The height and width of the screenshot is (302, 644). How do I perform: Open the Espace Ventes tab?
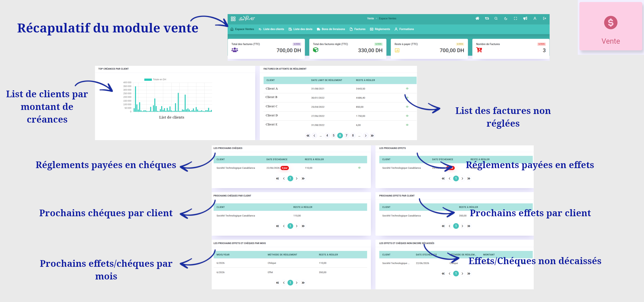[242, 29]
